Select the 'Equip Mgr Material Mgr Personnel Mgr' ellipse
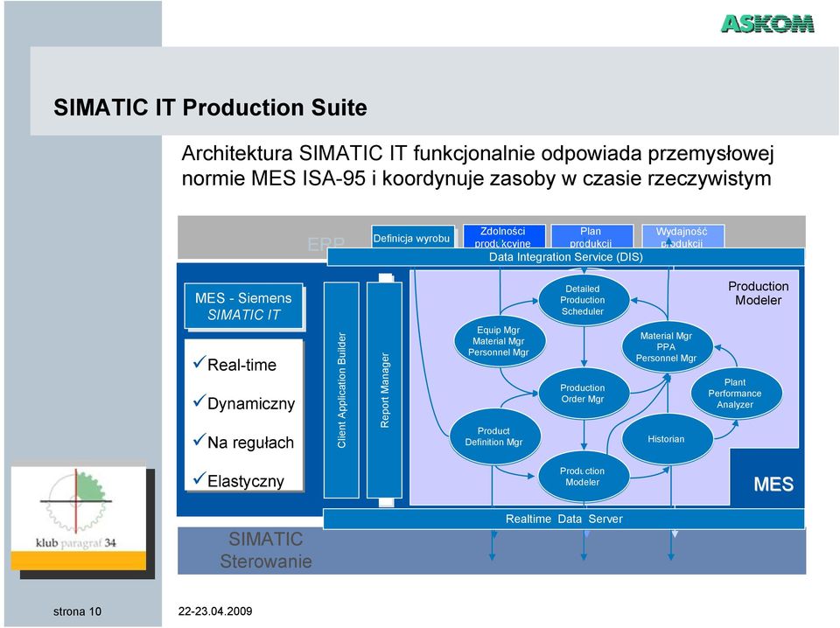The width and height of the screenshot is (840, 628). [x=499, y=341]
